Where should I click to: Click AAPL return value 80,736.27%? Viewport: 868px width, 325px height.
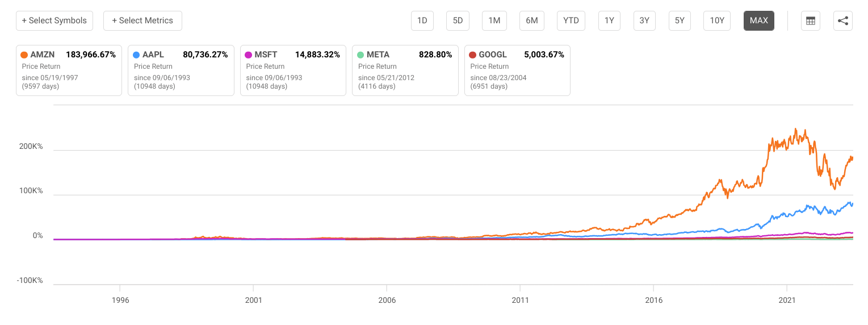206,55
